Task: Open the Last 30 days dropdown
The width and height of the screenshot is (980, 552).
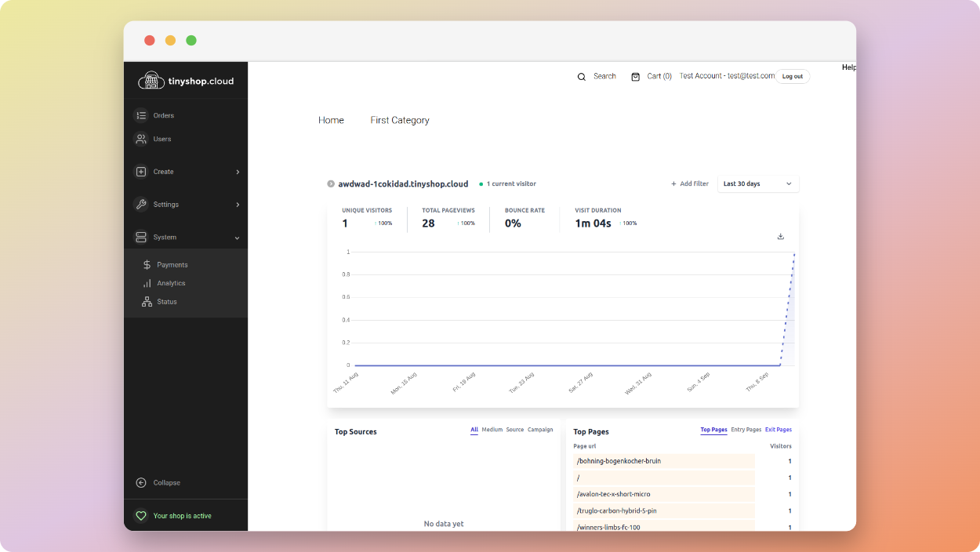Action: click(x=757, y=183)
